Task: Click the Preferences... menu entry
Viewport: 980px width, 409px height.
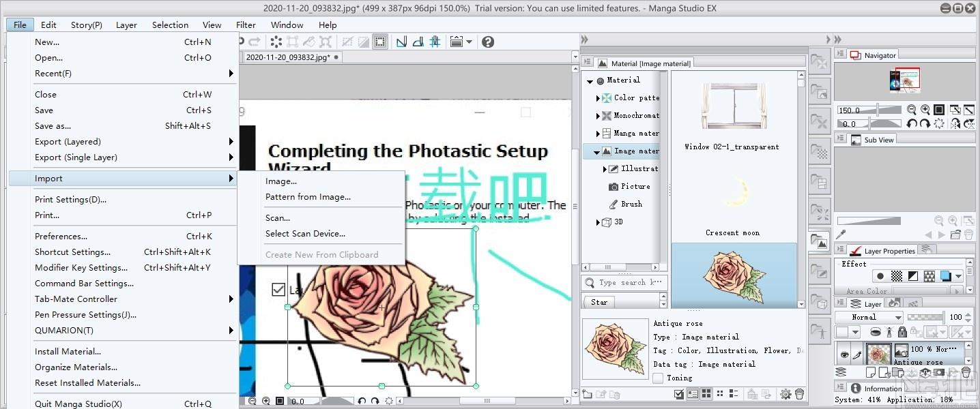Action: (61, 237)
